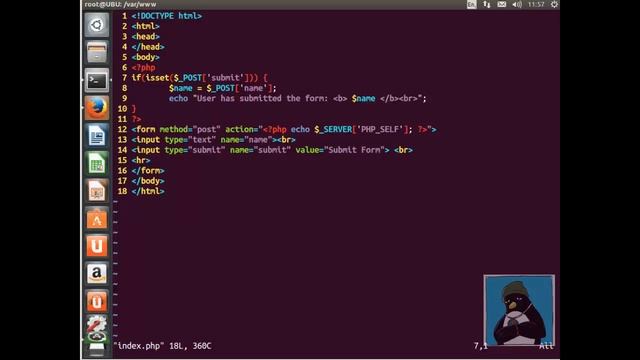Open the Files manager launcher icon
The height and width of the screenshot is (360, 640).
point(97,52)
